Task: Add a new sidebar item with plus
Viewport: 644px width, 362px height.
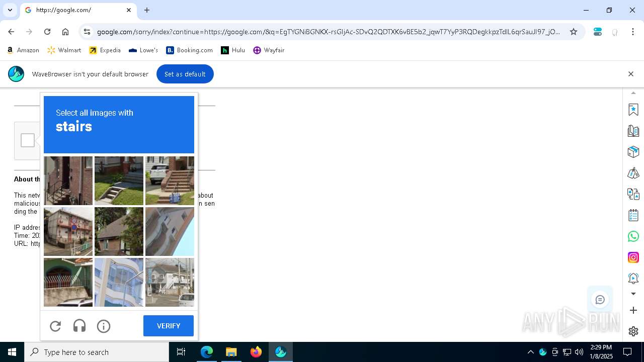Action: 633,311
